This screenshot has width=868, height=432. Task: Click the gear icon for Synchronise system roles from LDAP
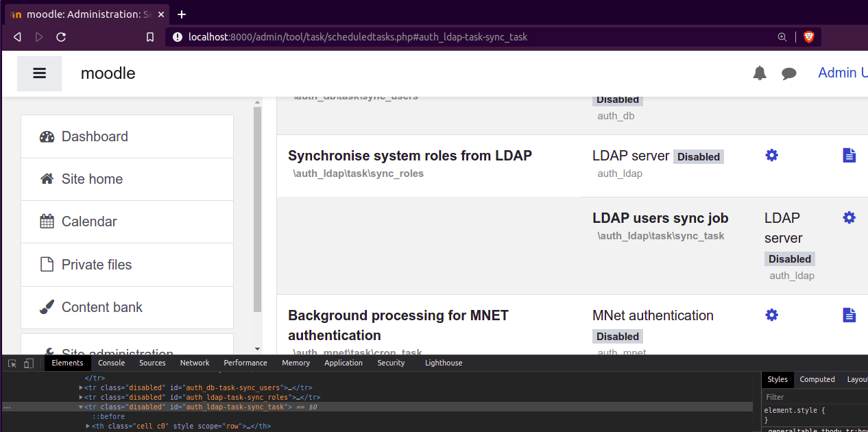click(x=771, y=156)
